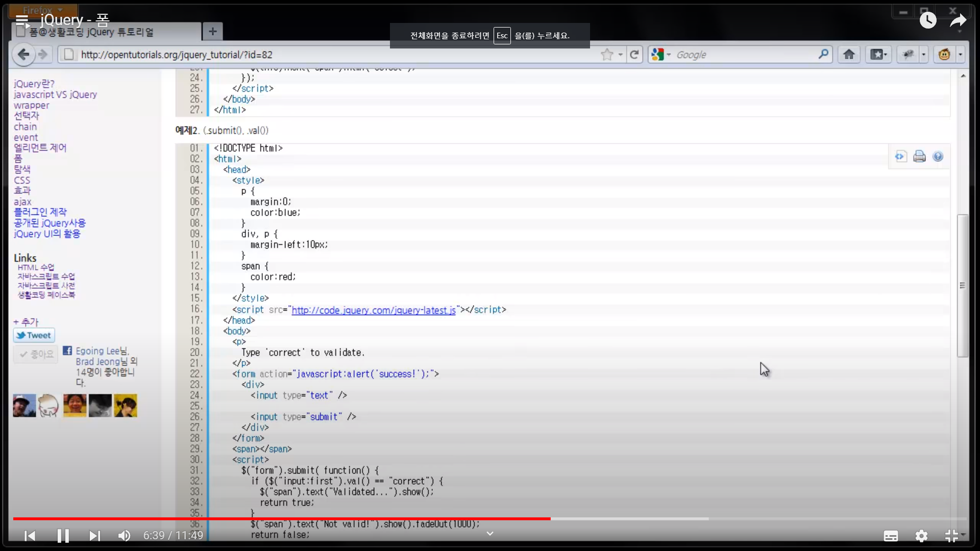Click the print icon on code block
The width and height of the screenshot is (980, 551).
[919, 157]
